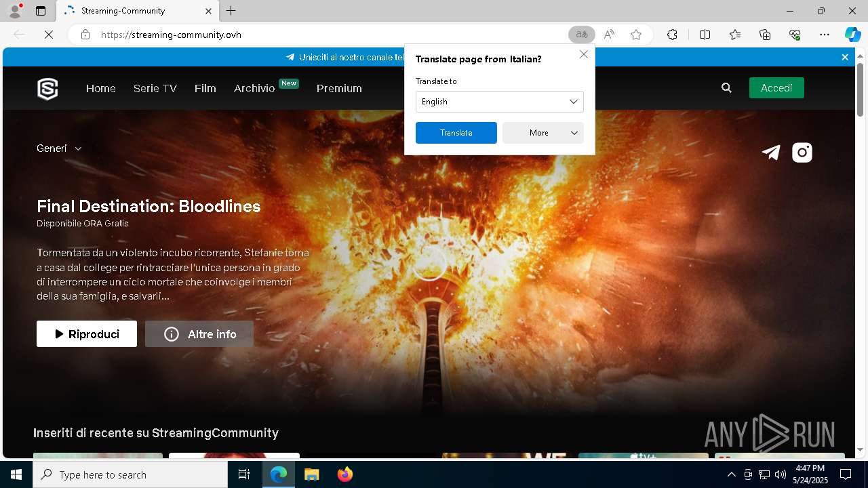
Task: Click the Translate page icon in address bar
Action: click(581, 35)
